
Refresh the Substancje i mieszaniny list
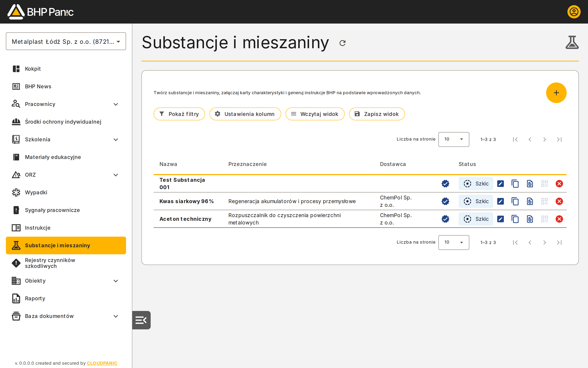342,43
